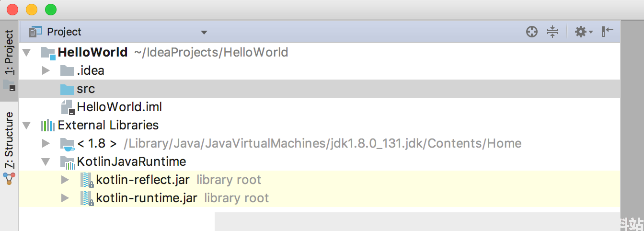Viewport: 644px width, 231px height.
Task: Click the HelloWorld module folder icon
Action: point(48,53)
